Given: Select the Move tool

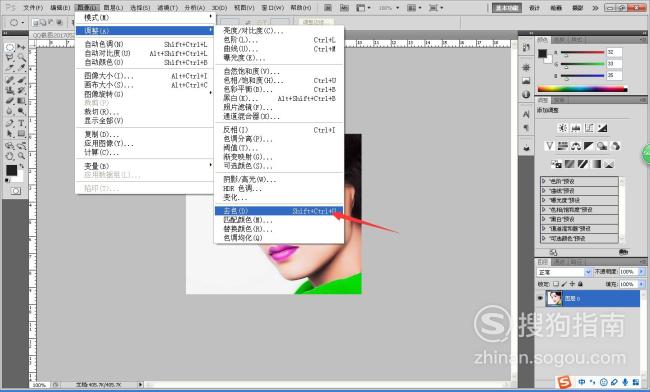Looking at the screenshot, I should click(x=21, y=47).
